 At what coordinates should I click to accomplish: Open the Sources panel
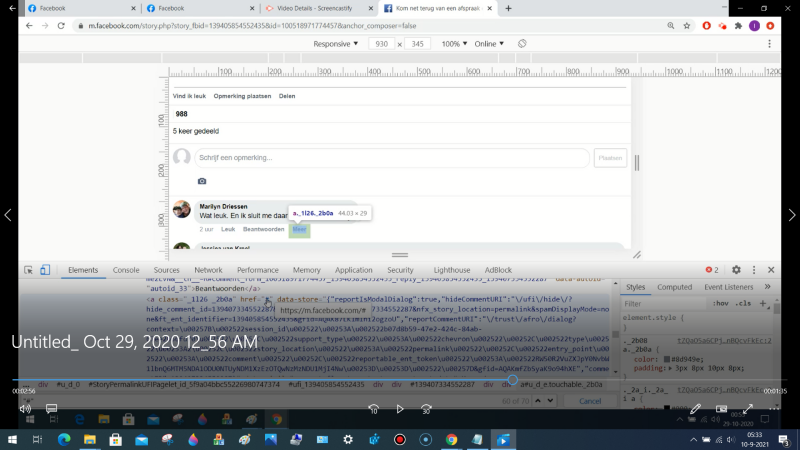tap(166, 270)
